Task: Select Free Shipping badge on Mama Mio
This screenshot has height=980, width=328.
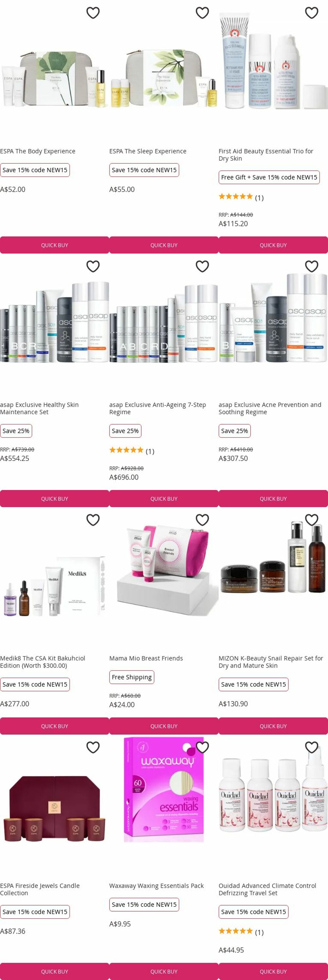Action: point(132,677)
